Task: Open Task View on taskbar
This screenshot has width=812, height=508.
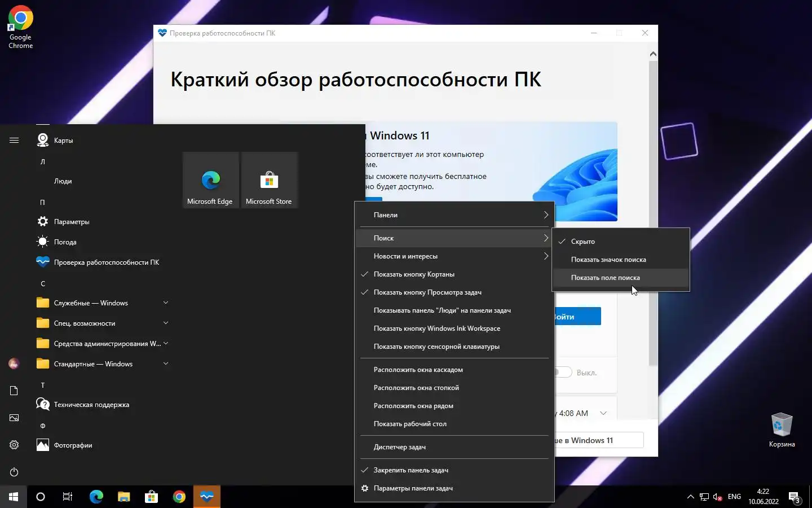Action: (x=68, y=497)
